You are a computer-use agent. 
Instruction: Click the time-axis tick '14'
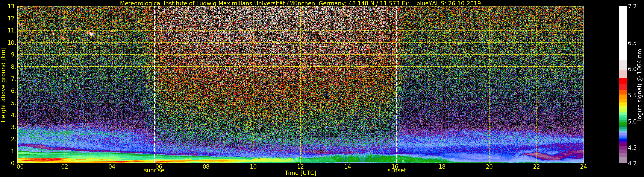(347, 167)
